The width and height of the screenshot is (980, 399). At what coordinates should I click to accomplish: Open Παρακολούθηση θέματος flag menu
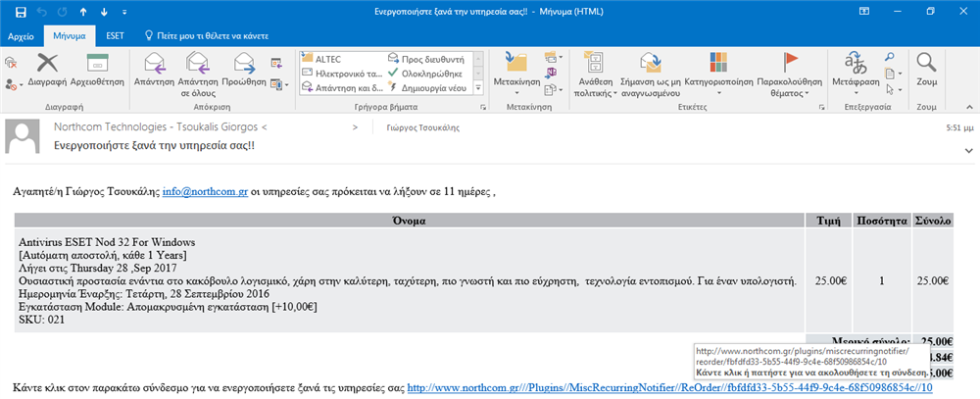791,75
